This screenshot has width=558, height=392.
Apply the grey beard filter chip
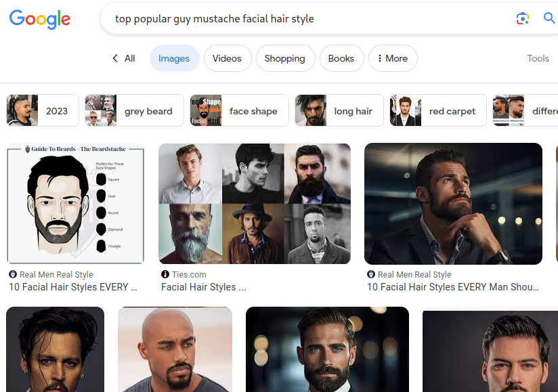pos(134,110)
